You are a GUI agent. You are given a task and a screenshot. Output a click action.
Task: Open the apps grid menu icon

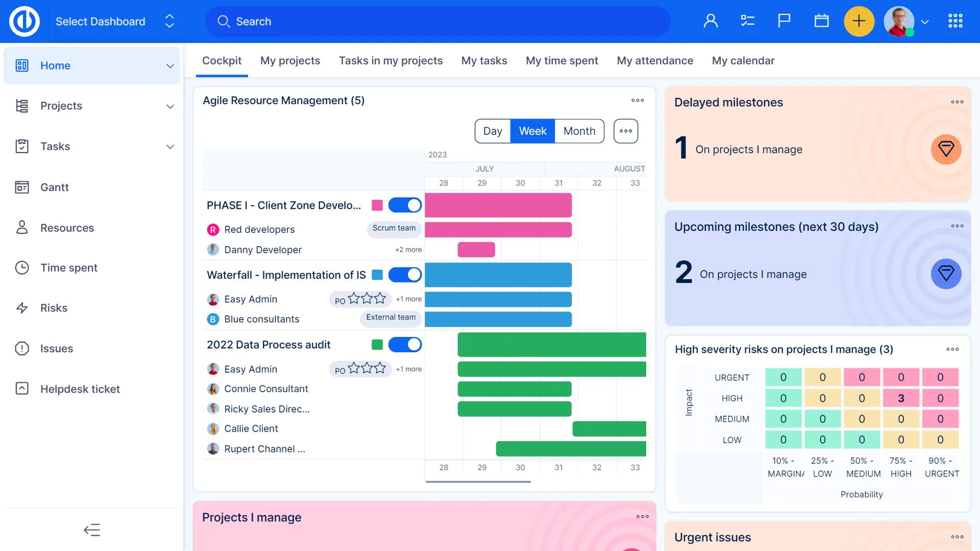pos(955,21)
